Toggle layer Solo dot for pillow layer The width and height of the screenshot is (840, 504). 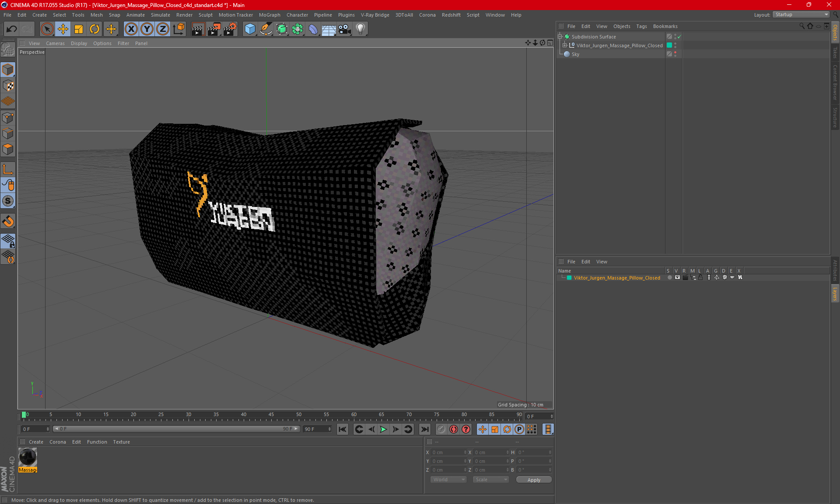click(669, 277)
